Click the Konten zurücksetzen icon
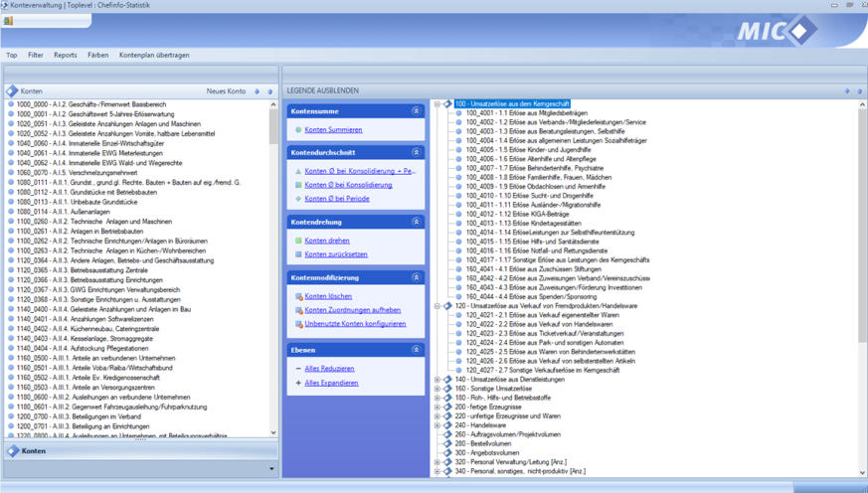Viewport: 868px width, 493px height. [x=297, y=253]
